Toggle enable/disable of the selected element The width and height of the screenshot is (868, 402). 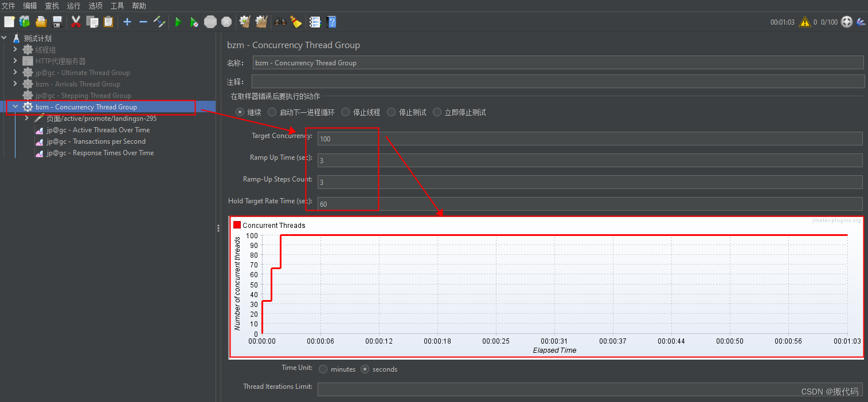coord(159,22)
